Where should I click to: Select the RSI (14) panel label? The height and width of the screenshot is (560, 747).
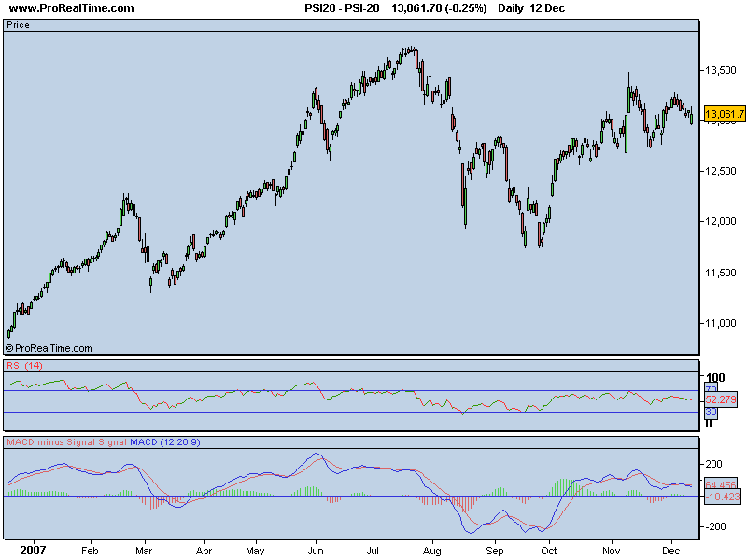(25, 366)
